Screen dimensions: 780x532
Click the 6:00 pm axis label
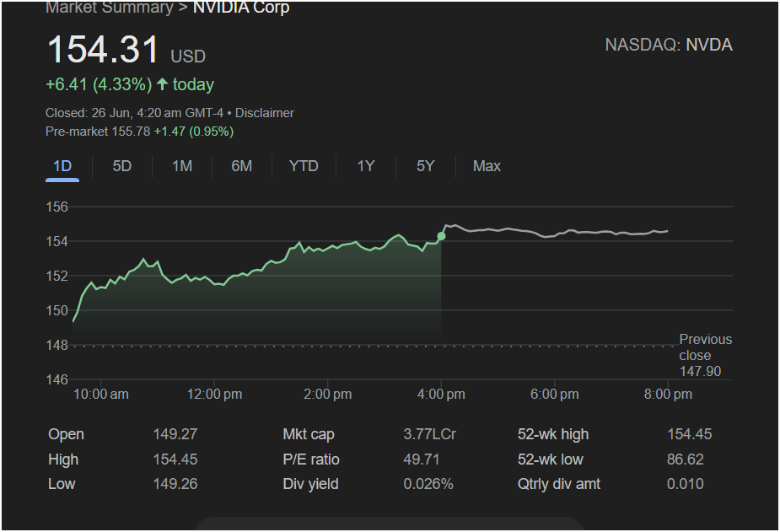click(555, 395)
